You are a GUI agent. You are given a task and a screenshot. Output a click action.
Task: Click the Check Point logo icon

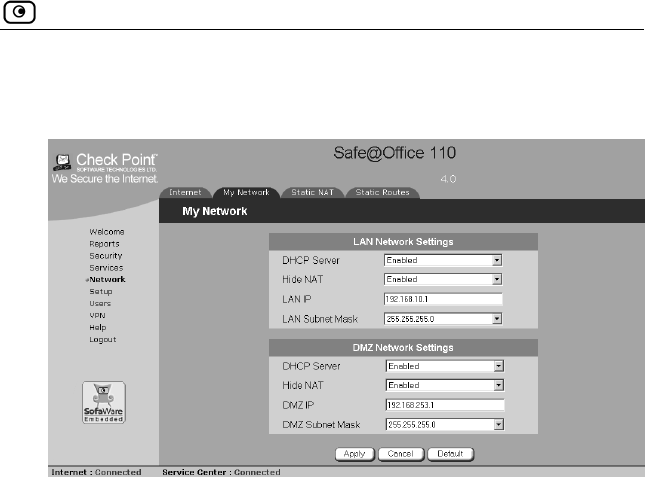pos(62,162)
